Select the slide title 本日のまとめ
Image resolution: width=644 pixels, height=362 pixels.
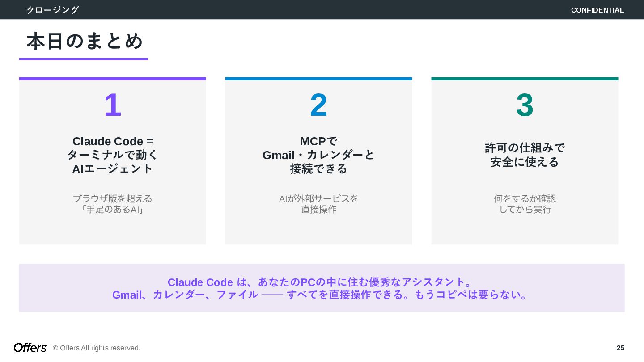point(85,41)
